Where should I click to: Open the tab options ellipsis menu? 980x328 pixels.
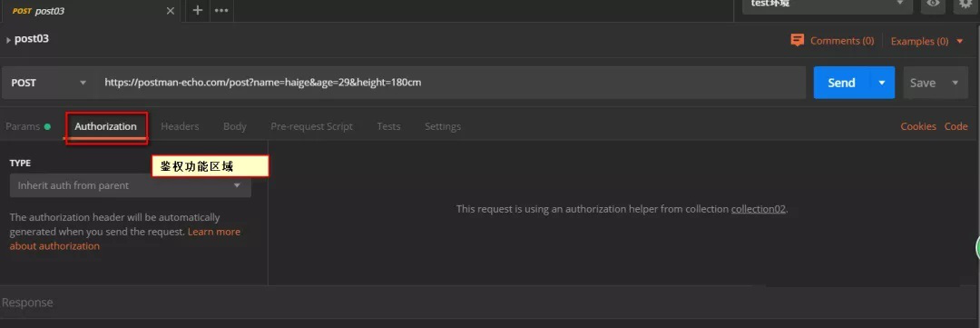click(221, 10)
